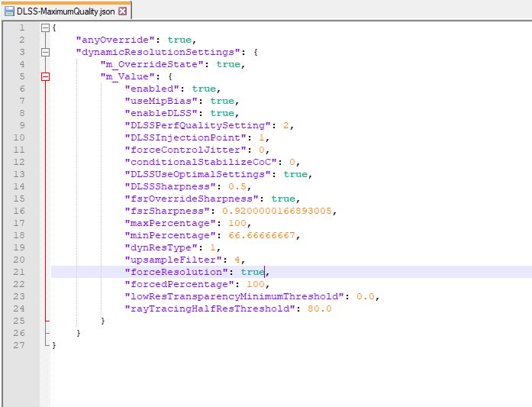Click the closing brace on line 25
532x407 pixels.
103,321
